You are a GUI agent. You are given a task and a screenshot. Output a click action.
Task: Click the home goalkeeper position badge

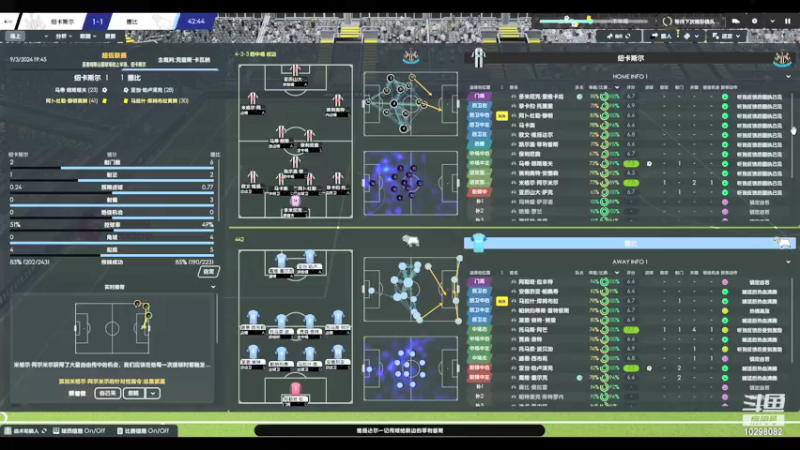click(x=479, y=96)
